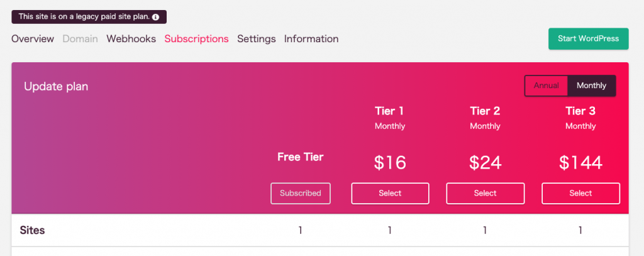
Task: Open the Settings tab
Action: tap(257, 39)
